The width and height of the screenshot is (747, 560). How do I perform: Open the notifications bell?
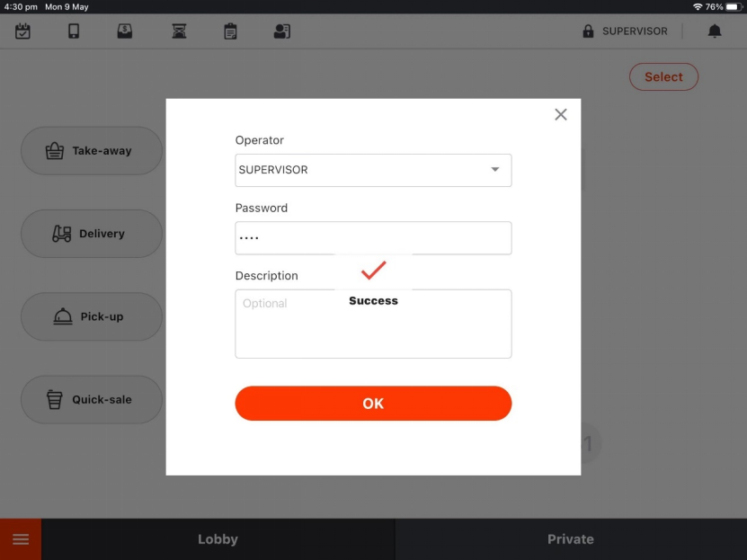pos(715,31)
